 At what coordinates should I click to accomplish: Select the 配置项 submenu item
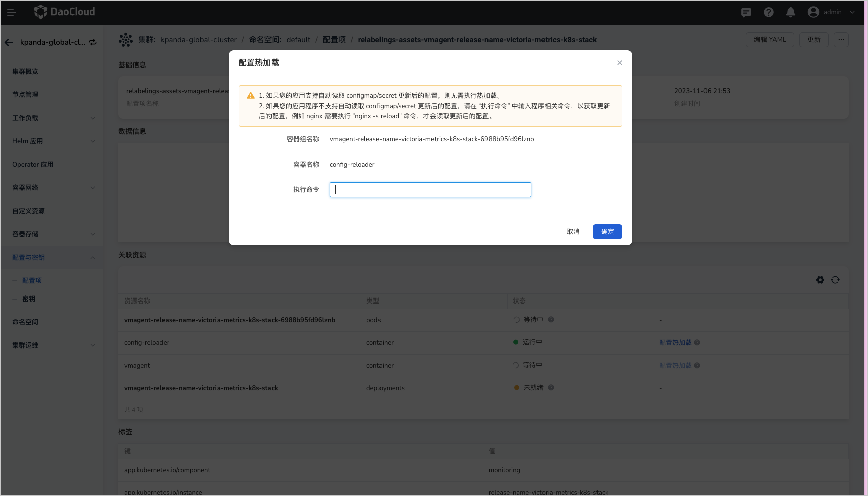point(32,281)
